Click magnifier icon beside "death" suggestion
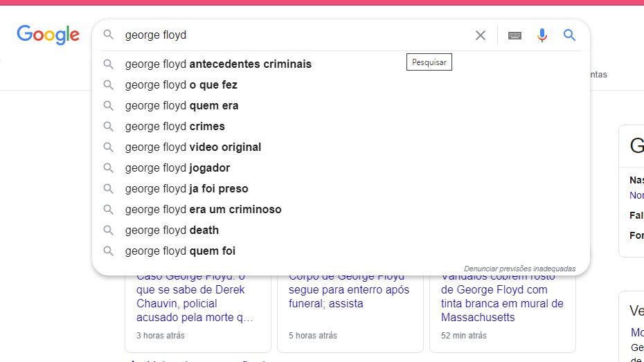Viewport: 644px width, 362px height. pos(109,230)
